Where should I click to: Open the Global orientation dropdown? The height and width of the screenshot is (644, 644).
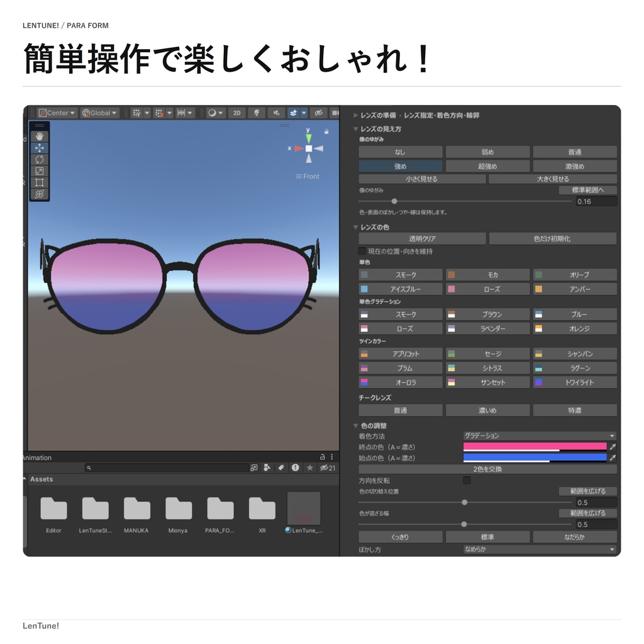coord(99,113)
